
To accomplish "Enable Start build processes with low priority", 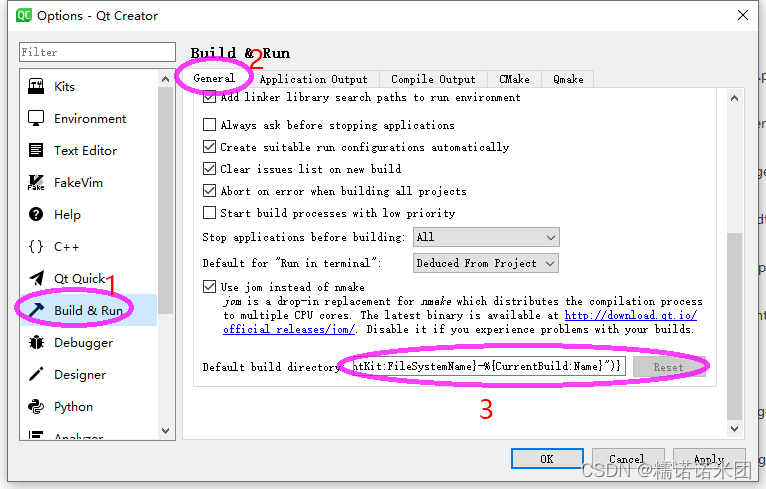I will pos(209,213).
